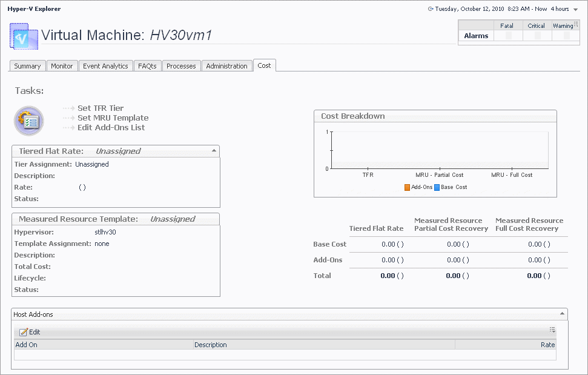Click the Virtual Machine icon beside the title
This screenshot has width=588, height=375.
(24, 36)
